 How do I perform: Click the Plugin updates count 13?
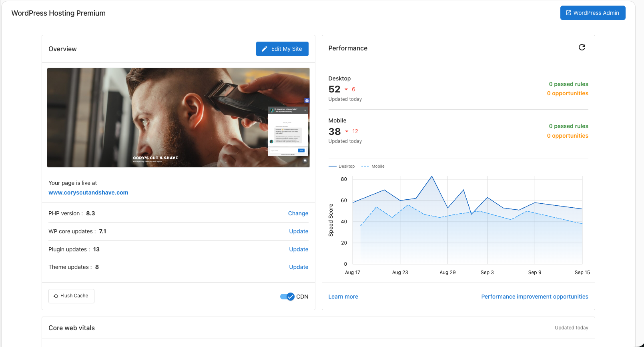[96, 249]
